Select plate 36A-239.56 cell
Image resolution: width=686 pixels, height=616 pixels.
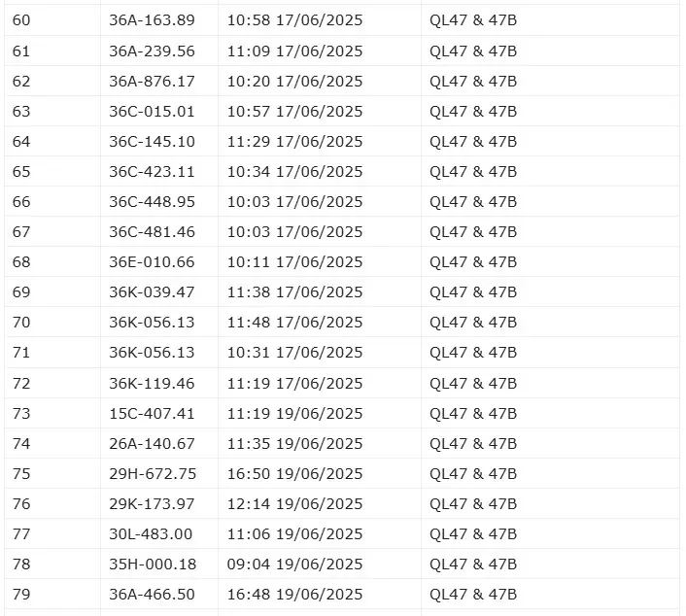[152, 51]
